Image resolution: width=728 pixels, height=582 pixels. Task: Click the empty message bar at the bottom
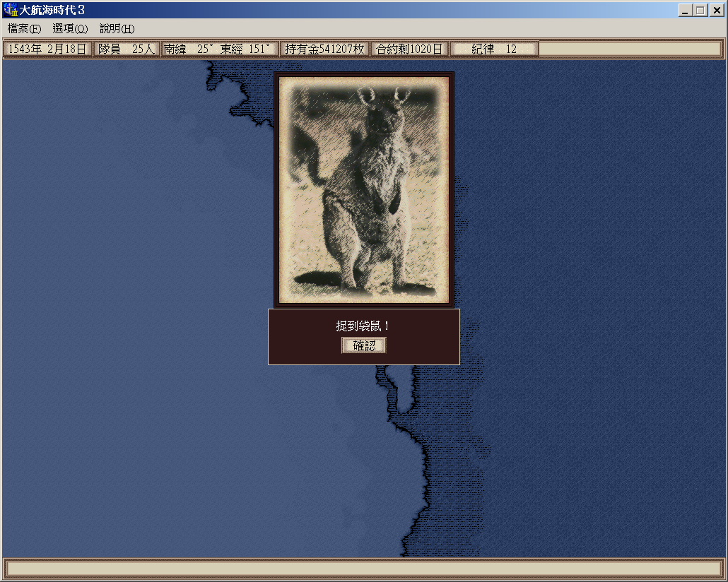pyautogui.click(x=363, y=569)
